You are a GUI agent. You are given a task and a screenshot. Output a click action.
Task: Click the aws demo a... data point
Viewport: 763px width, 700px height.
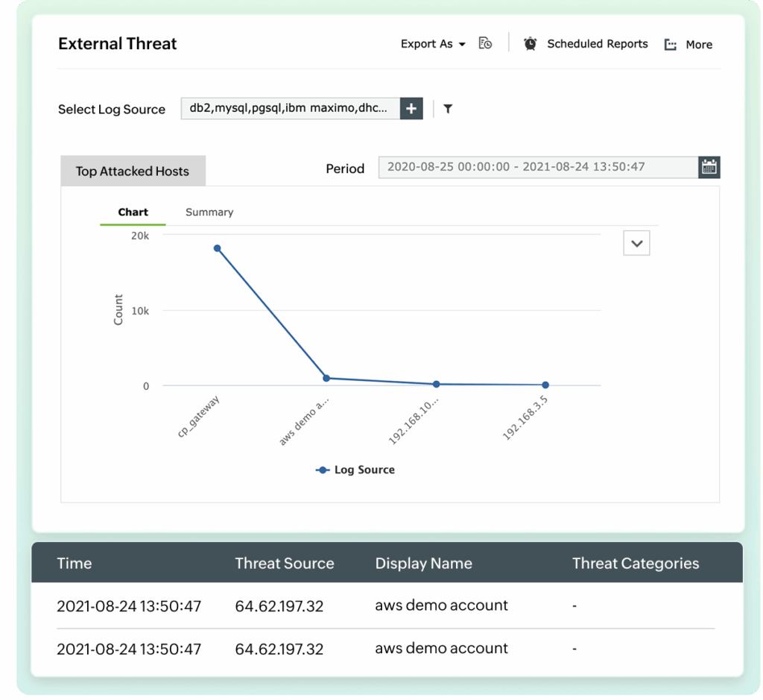tap(326, 378)
